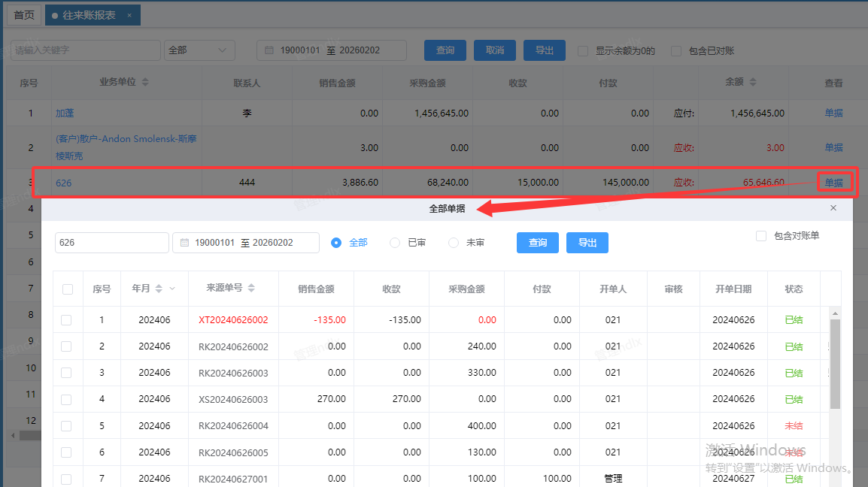
Task: Tick the checkbox for row XT20240626002
Action: point(67,320)
